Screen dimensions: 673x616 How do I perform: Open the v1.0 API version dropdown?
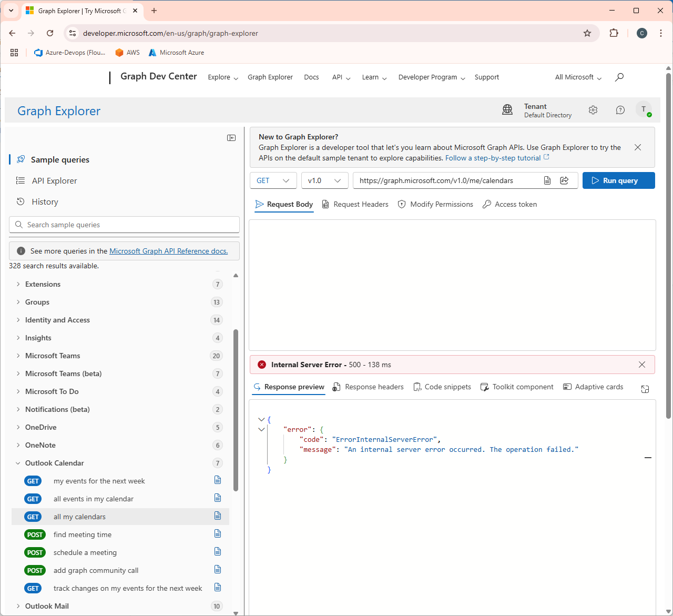tap(324, 180)
